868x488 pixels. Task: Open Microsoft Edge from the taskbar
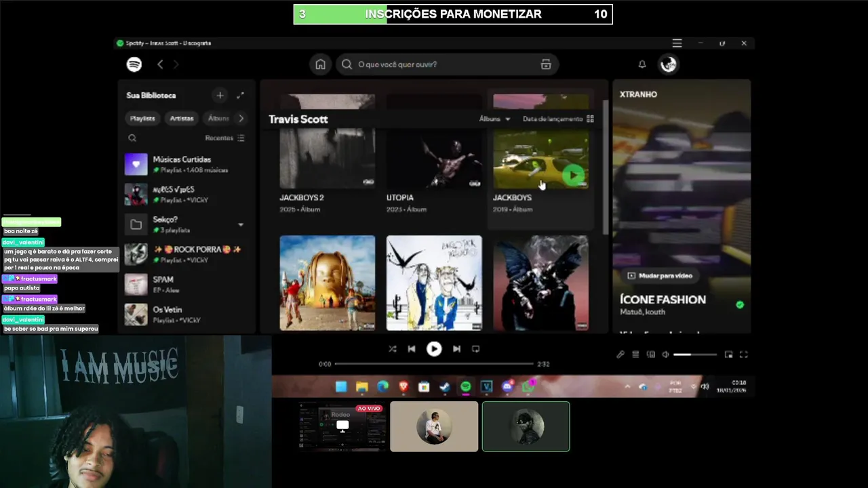[382, 386]
